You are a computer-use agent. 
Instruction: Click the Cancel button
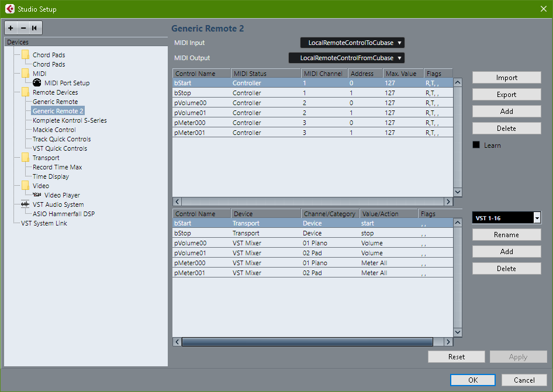coord(524,380)
